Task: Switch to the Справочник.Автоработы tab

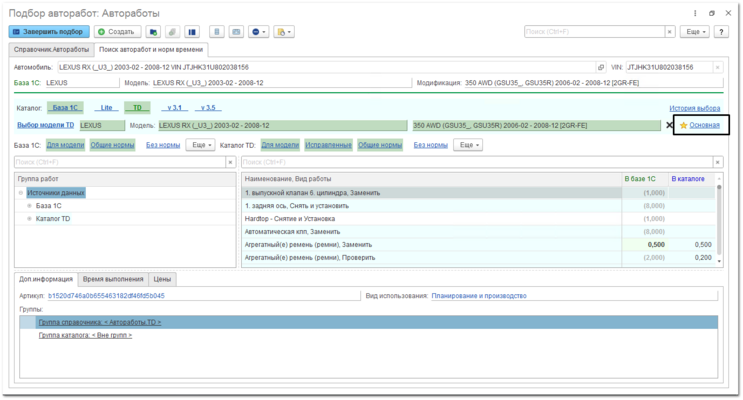Action: click(x=51, y=49)
